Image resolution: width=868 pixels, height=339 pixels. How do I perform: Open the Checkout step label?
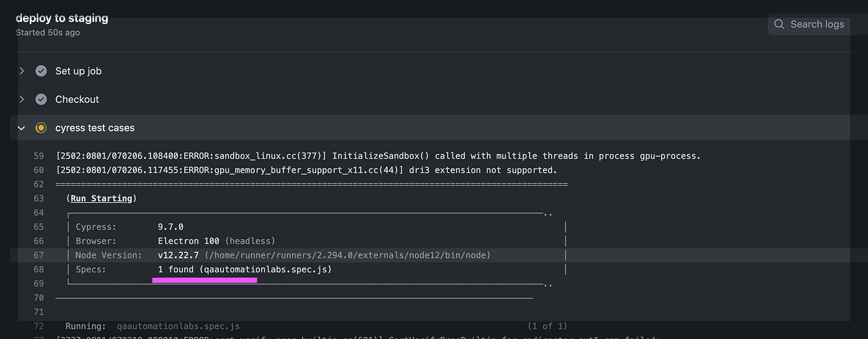point(77,99)
